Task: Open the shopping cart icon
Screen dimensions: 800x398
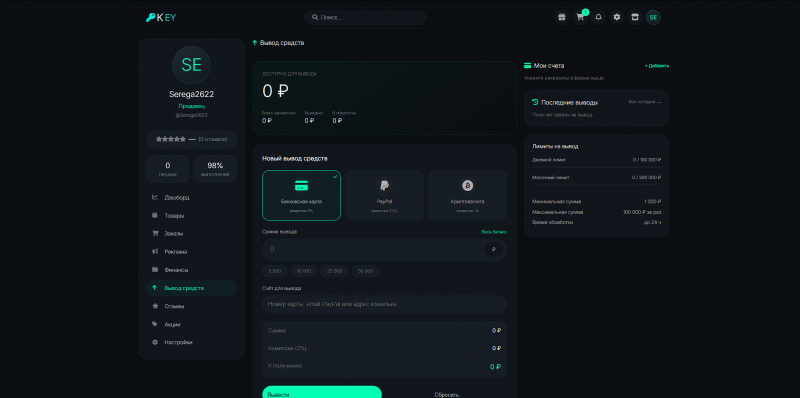Action: coord(580,17)
